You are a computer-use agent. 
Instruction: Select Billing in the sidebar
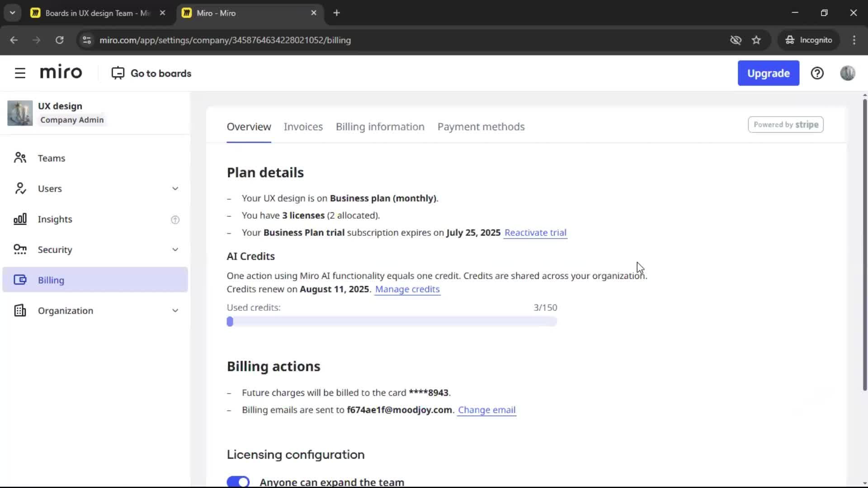(95, 280)
